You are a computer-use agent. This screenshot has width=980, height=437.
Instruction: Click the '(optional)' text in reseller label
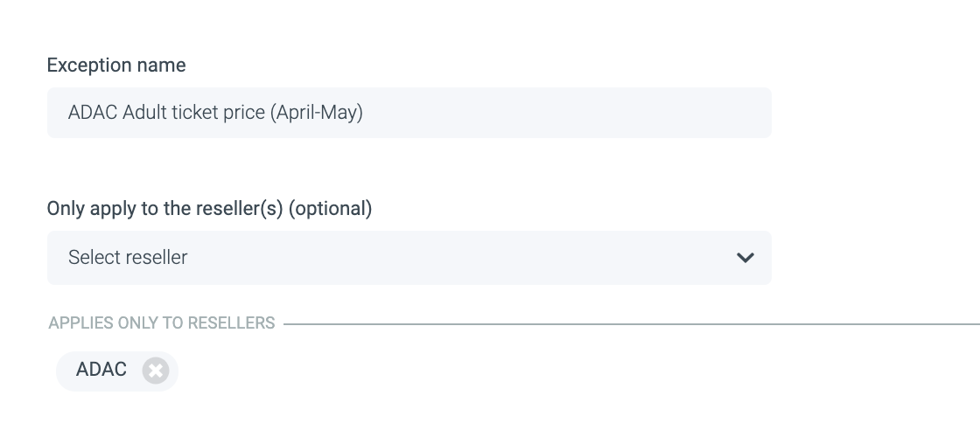335,209
